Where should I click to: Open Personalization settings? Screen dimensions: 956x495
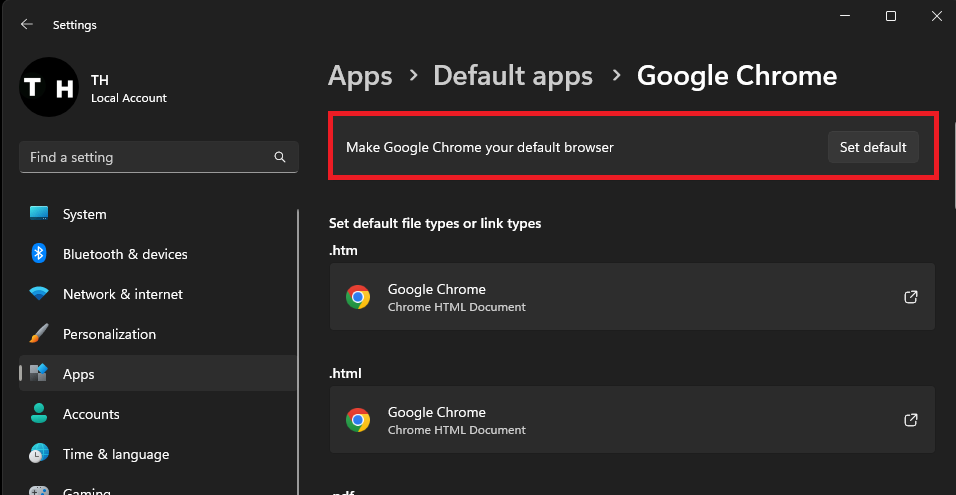pos(158,334)
